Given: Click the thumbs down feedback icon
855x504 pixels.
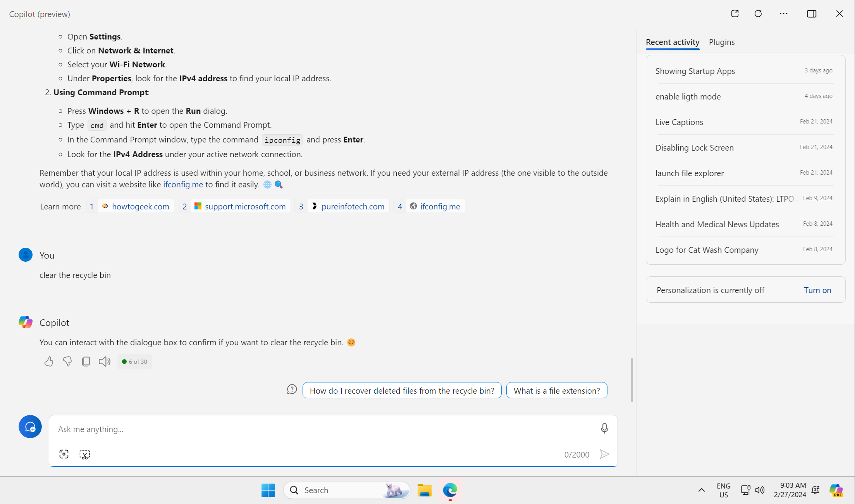Looking at the screenshot, I should 67,361.
